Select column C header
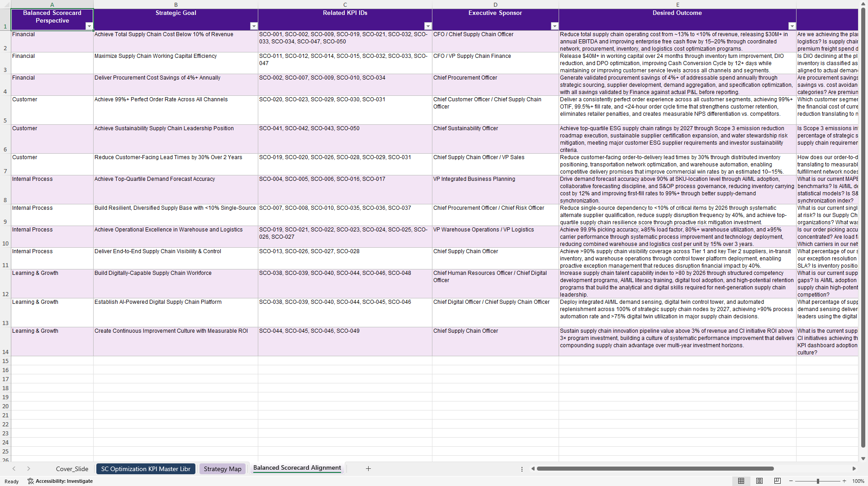Viewport: 868px width, 486px height. click(345, 5)
